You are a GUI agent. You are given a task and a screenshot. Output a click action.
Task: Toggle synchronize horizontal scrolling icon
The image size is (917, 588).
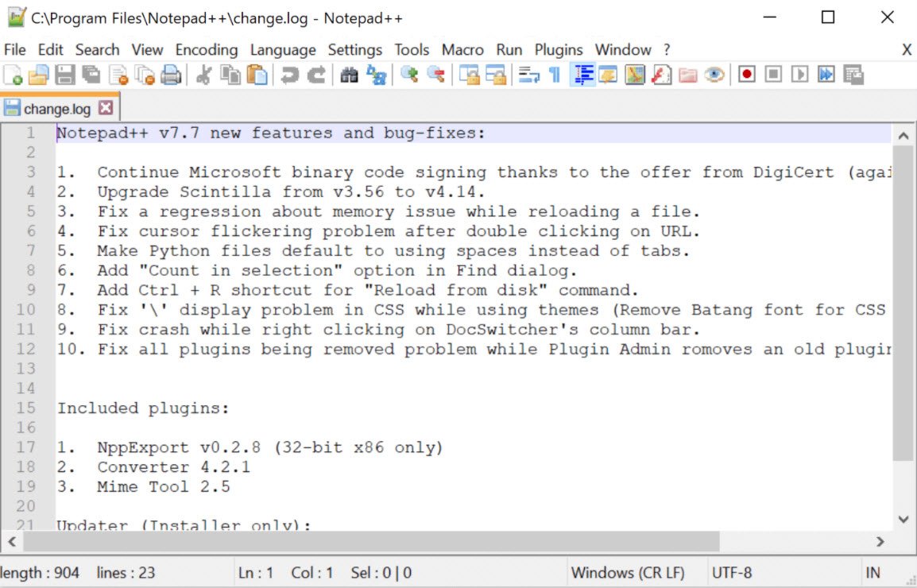tap(495, 75)
